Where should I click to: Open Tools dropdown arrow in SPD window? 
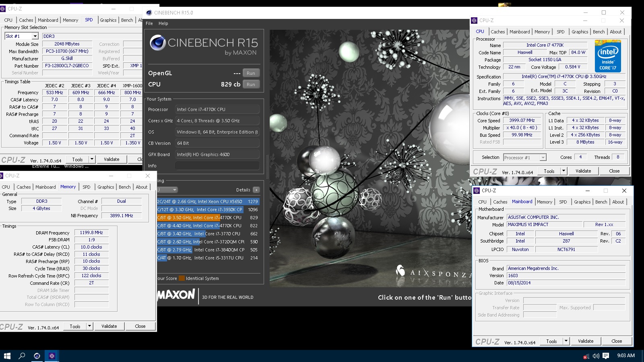(92, 159)
